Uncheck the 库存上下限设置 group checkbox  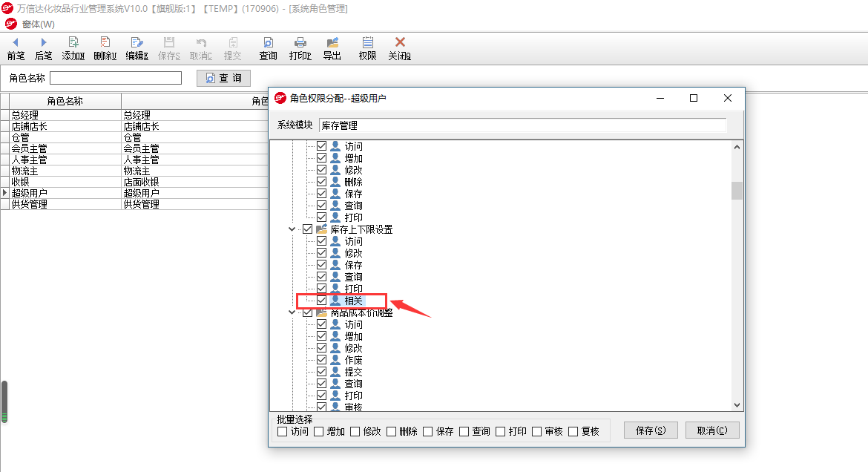pyautogui.click(x=307, y=229)
